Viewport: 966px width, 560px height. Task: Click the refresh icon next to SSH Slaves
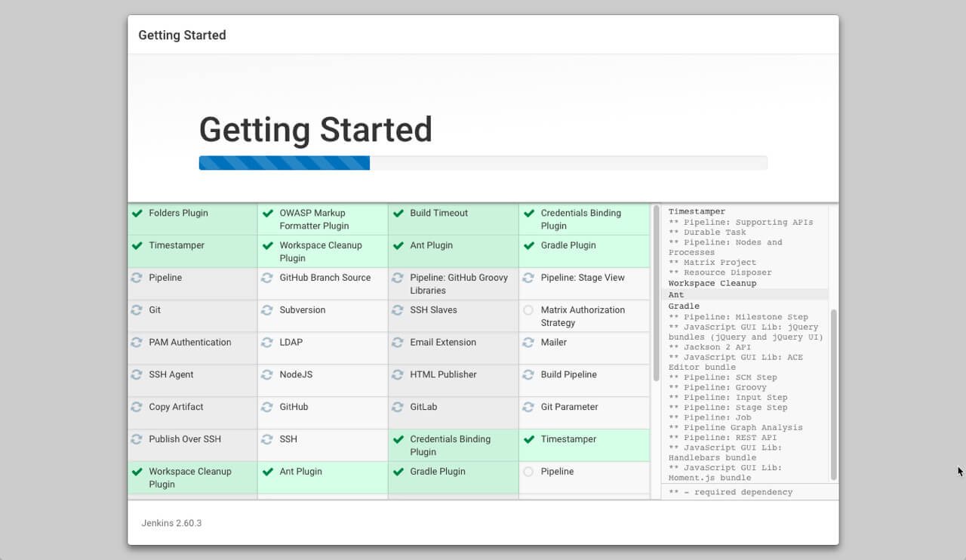[x=398, y=310]
